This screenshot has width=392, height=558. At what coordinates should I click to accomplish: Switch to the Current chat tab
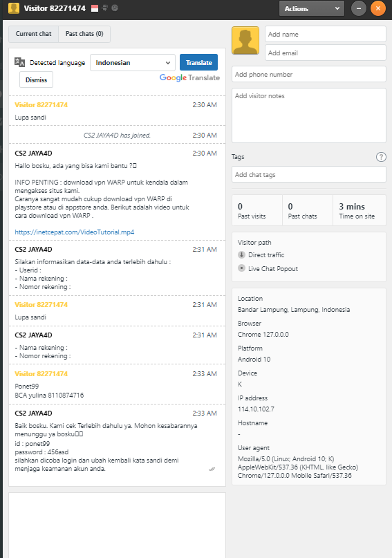point(33,34)
